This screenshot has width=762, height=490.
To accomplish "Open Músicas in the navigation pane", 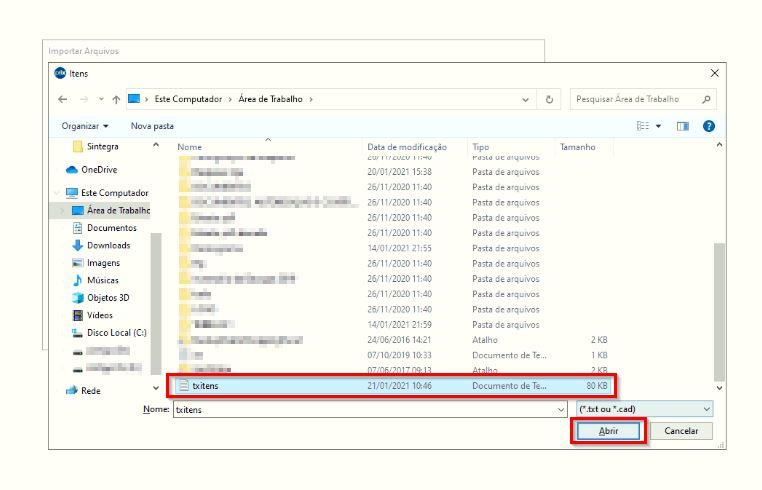I will click(x=95, y=280).
